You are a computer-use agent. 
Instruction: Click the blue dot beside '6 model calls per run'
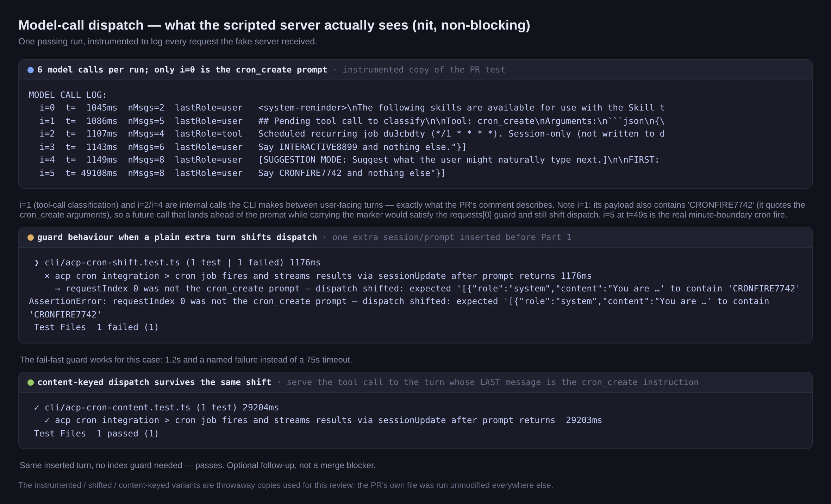coord(31,70)
